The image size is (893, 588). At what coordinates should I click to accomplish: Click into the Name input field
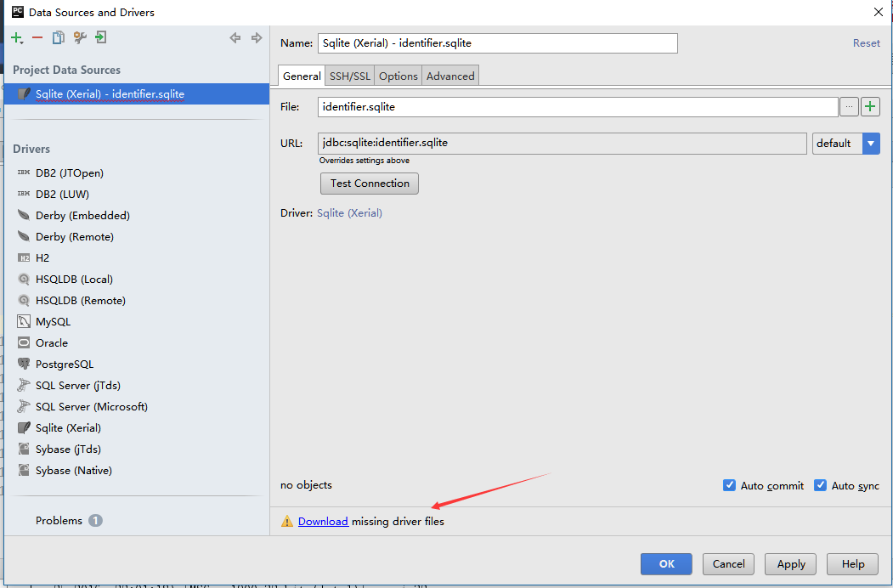click(498, 43)
